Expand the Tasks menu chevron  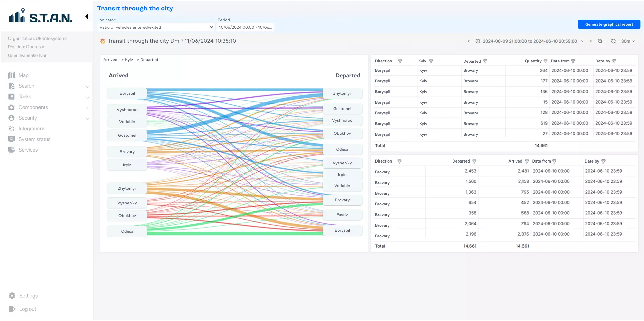87,97
